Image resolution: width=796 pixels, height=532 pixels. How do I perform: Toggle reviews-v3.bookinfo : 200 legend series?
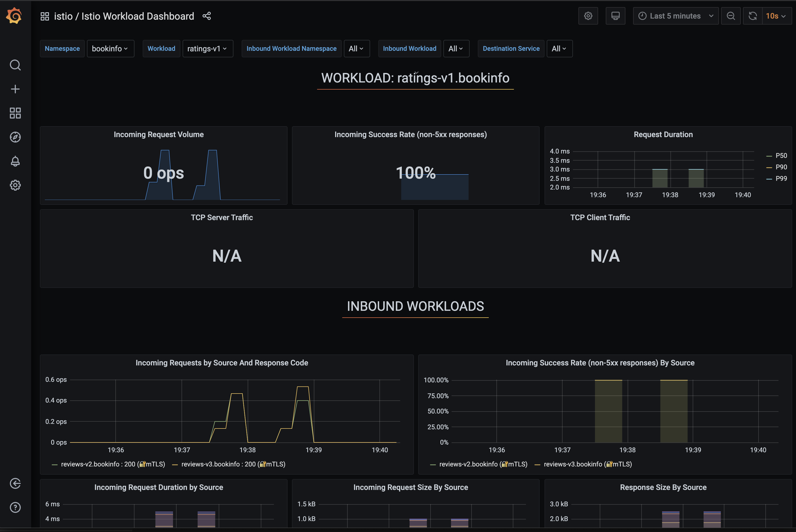(x=229, y=464)
